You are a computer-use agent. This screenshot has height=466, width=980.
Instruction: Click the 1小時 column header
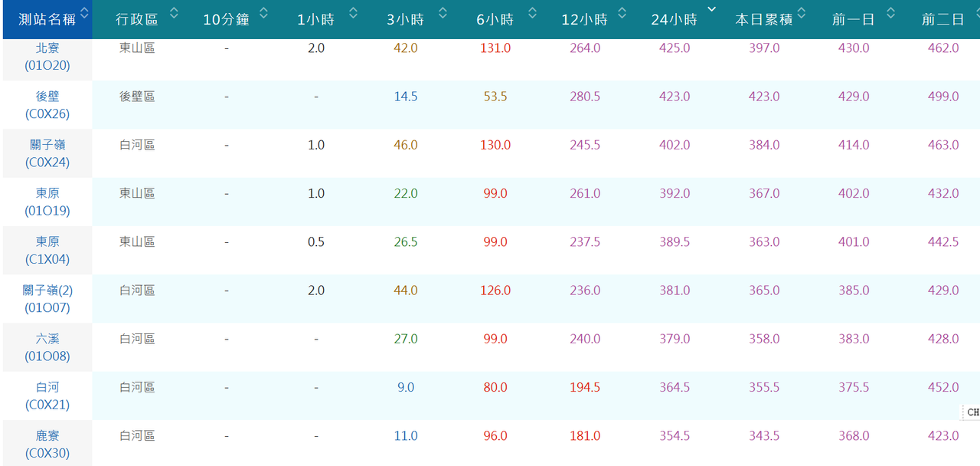point(316,19)
